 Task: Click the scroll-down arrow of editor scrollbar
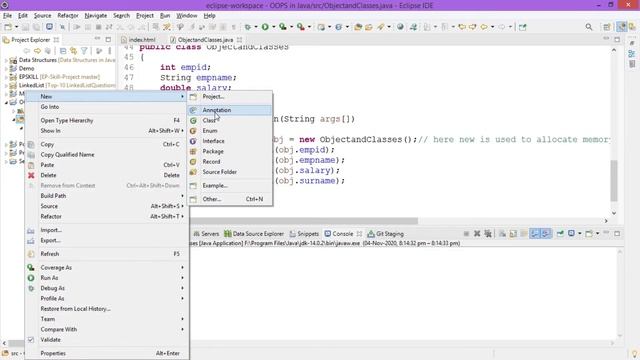pos(614,213)
